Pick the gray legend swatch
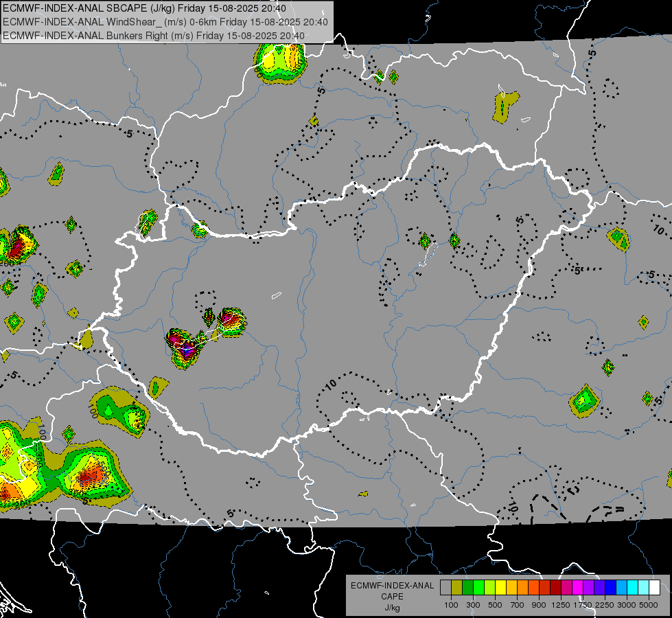 (x=445, y=588)
